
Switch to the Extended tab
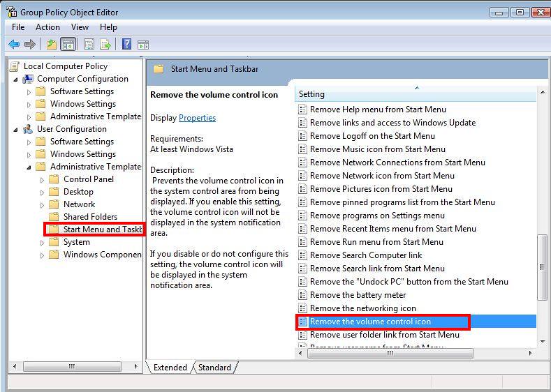(170, 368)
